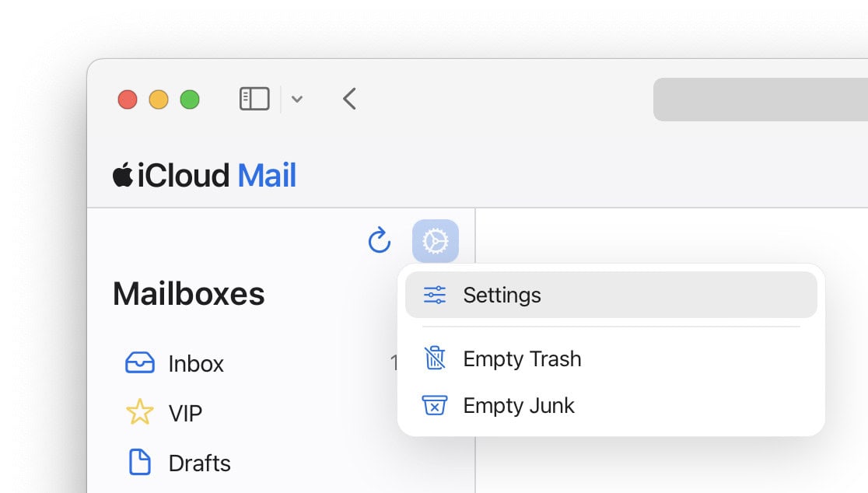The width and height of the screenshot is (868, 493).
Task: Minimize the window with yellow button
Action: 159,100
